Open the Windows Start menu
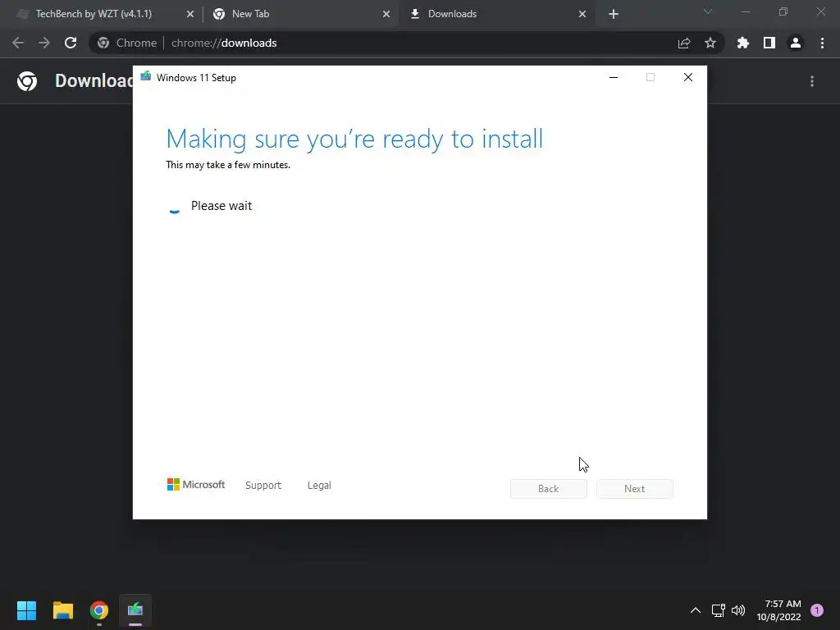 point(26,610)
